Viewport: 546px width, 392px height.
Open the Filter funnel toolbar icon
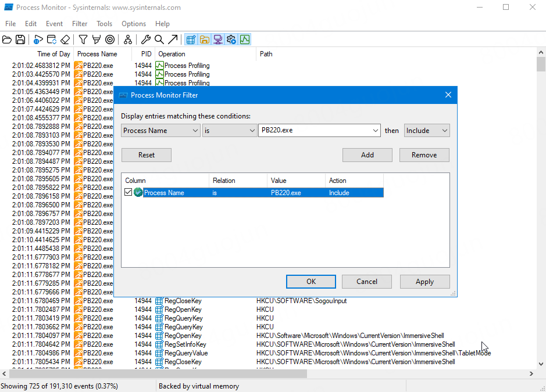(x=83, y=39)
